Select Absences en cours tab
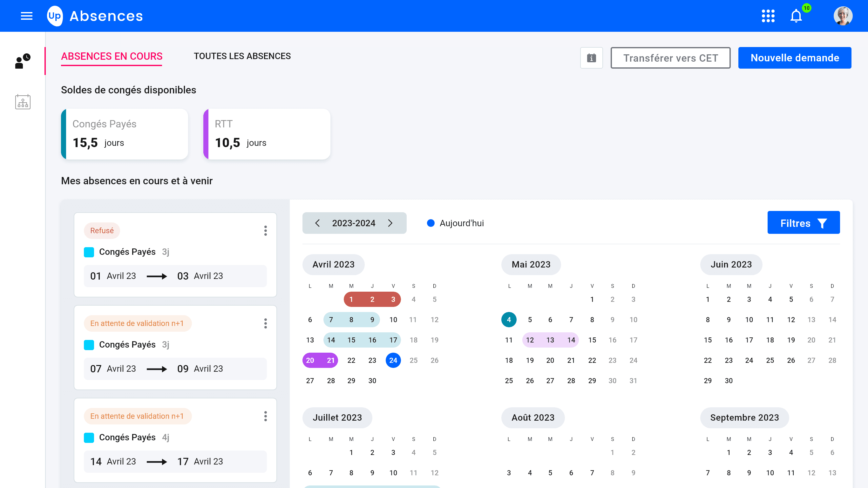This screenshot has height=488, width=868. [x=112, y=56]
